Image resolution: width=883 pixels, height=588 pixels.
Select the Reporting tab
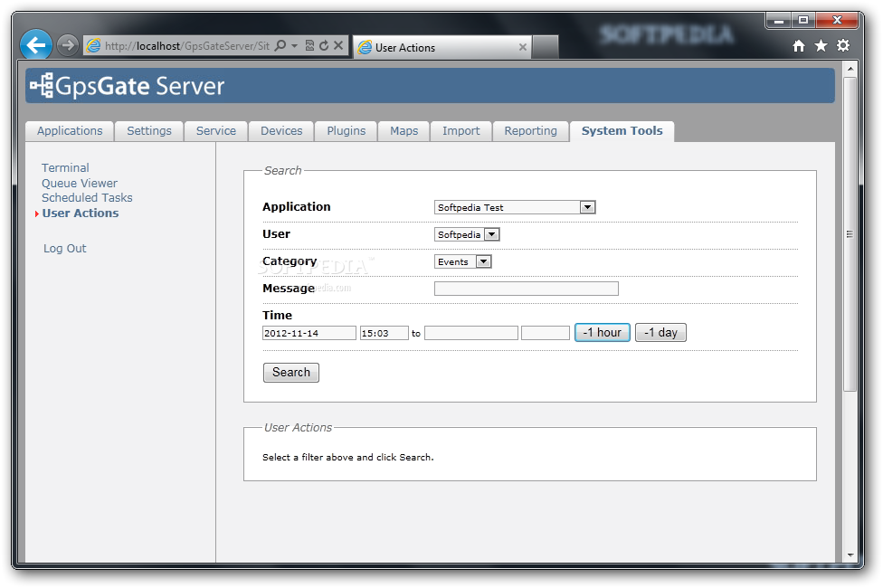click(x=530, y=130)
